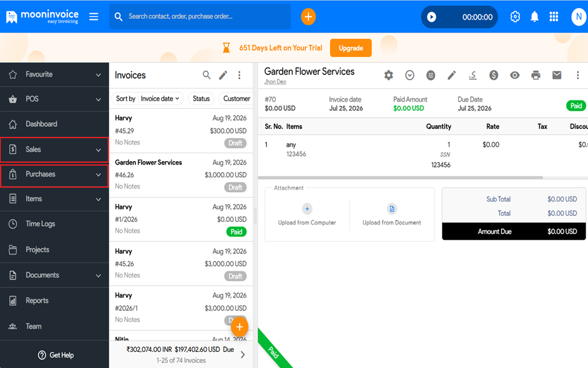Viewport: 588px width, 368px height.
Task: Start the timer with the play button
Action: click(x=432, y=17)
